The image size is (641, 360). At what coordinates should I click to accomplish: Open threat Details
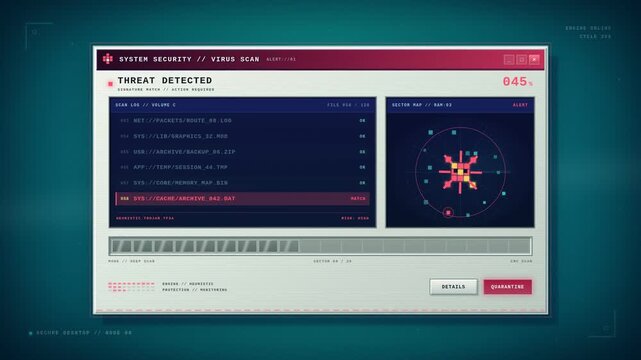[x=453, y=287]
